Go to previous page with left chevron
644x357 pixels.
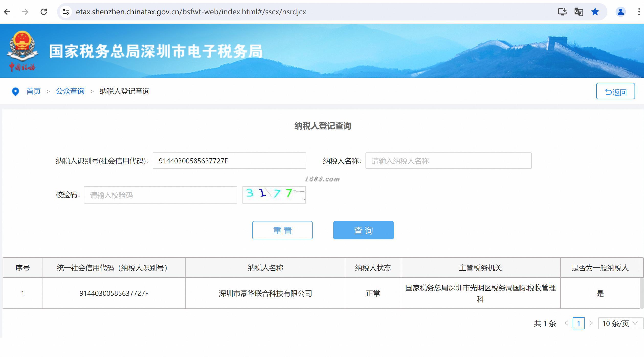tap(566, 323)
